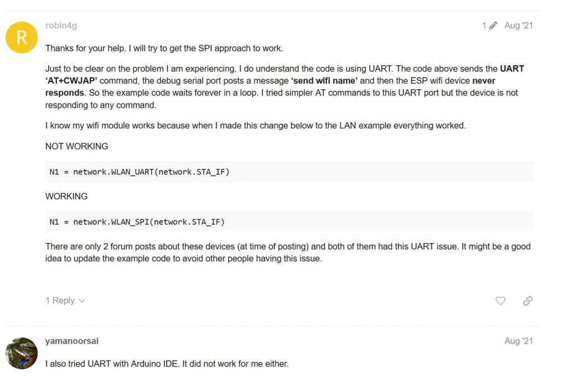
Task: Click robin4g's yellow R avatar
Action: [22, 37]
